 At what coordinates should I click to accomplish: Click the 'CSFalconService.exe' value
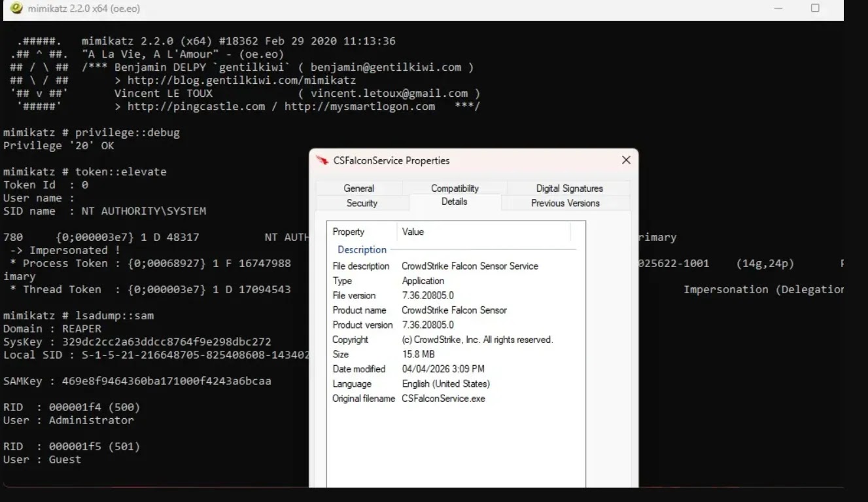click(443, 399)
